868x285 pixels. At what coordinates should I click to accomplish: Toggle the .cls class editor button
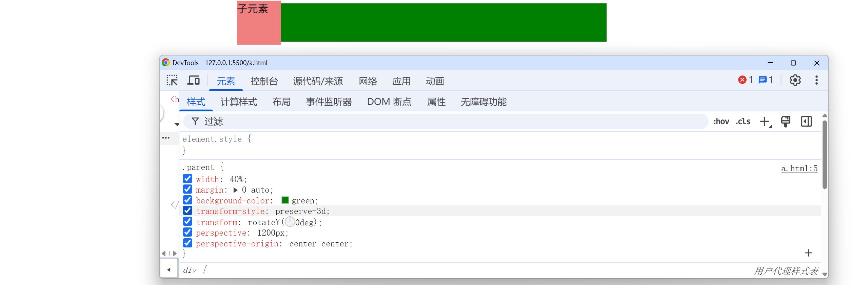[743, 122]
